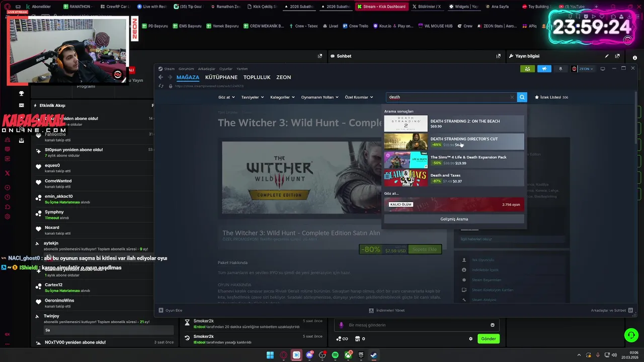Select The Sims 4 Life & Death result
The image size is (644, 362).
click(x=454, y=160)
